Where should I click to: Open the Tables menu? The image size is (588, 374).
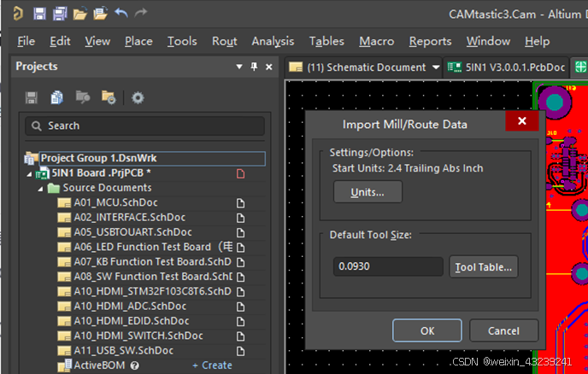pos(326,41)
